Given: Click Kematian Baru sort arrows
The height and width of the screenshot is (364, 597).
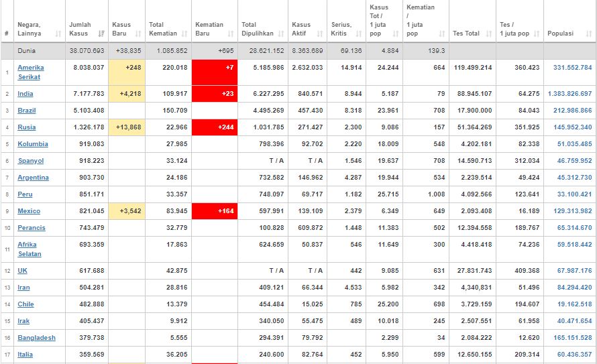Looking at the screenshot, I should tap(231, 34).
